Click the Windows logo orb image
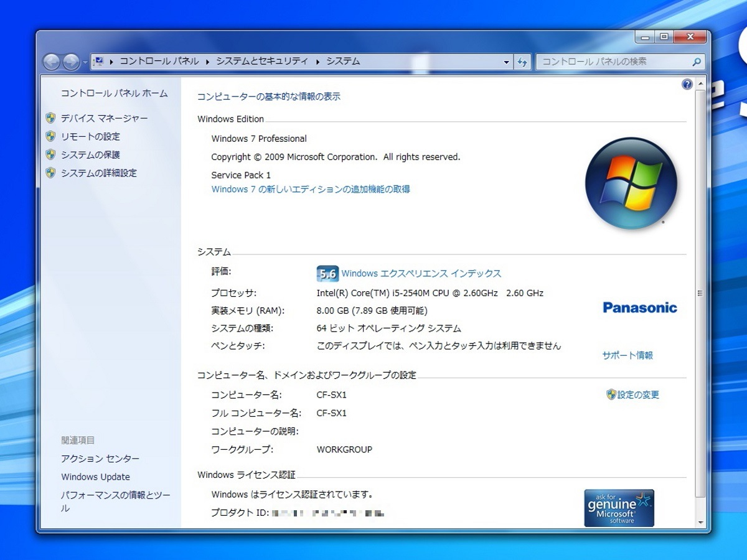Screen dimensions: 747x560 click(631, 183)
